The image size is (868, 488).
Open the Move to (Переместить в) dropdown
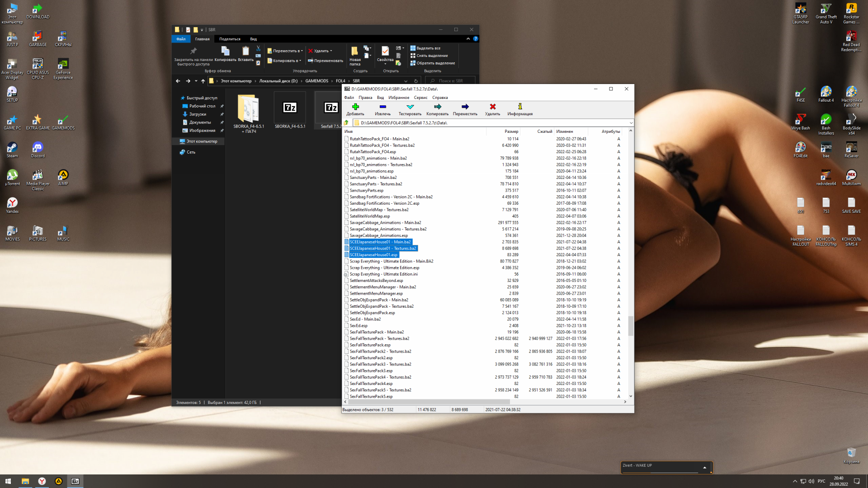285,51
